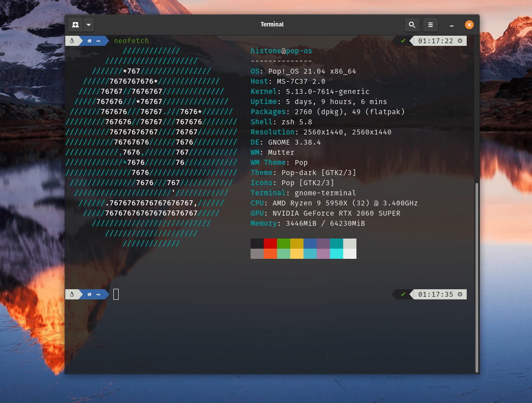Click the cursor at the bottom prompt
The height and width of the screenshot is (403, 532).
pyautogui.click(x=116, y=294)
